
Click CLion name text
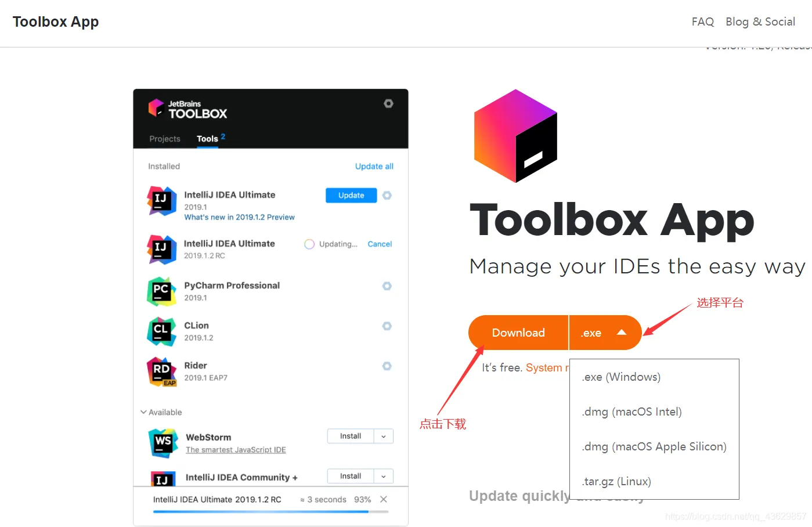(197, 326)
